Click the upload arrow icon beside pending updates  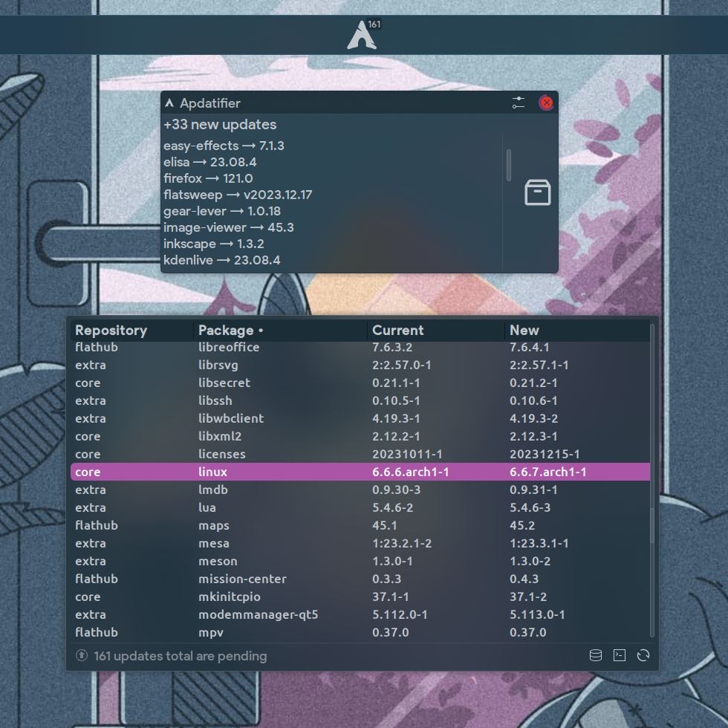[x=82, y=655]
